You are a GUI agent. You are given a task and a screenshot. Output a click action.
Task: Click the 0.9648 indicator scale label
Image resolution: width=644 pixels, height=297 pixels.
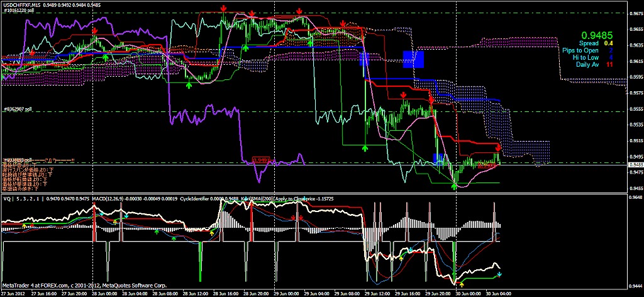pos(636,197)
